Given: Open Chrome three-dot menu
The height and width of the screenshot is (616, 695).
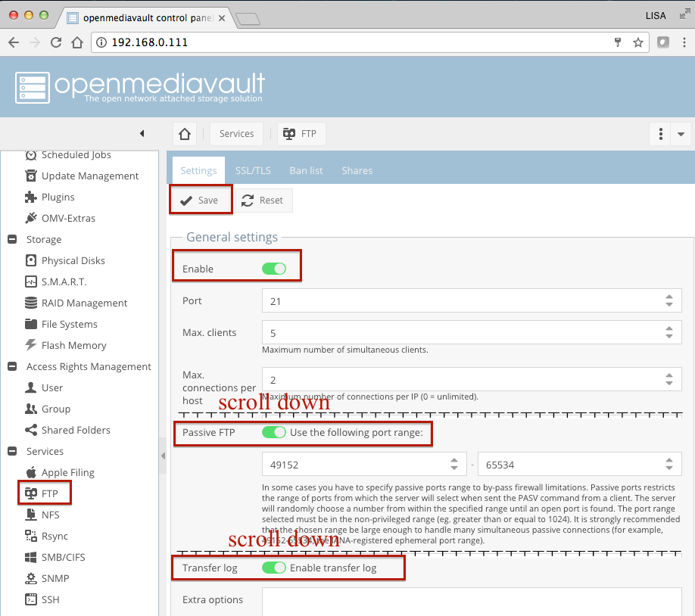Looking at the screenshot, I should coord(684,42).
